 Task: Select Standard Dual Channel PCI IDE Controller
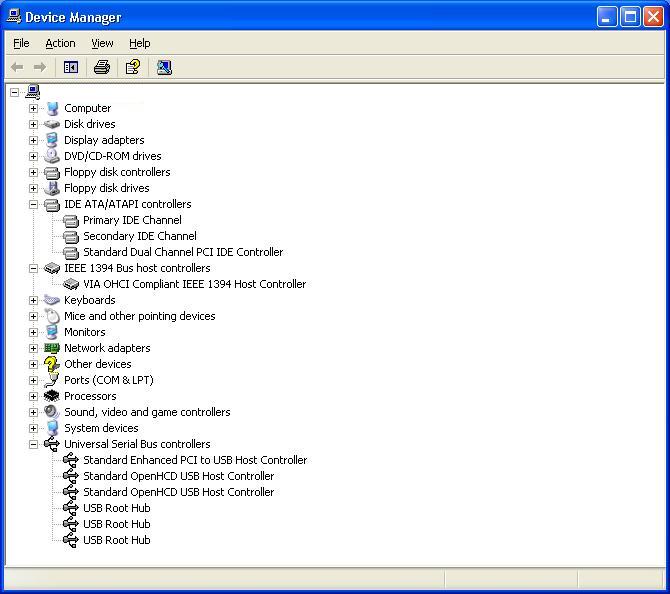[183, 252]
